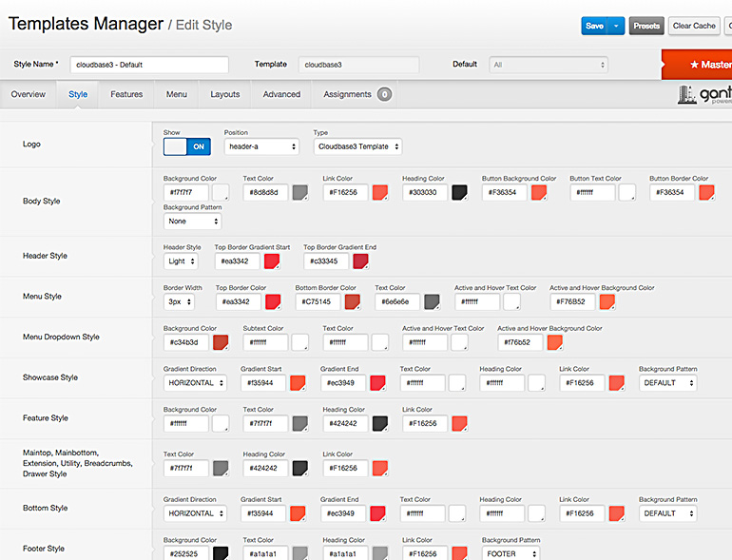Viewport: 732px width, 560px height.
Task: Open Top Border Gradient Start swatch
Action: (x=272, y=261)
